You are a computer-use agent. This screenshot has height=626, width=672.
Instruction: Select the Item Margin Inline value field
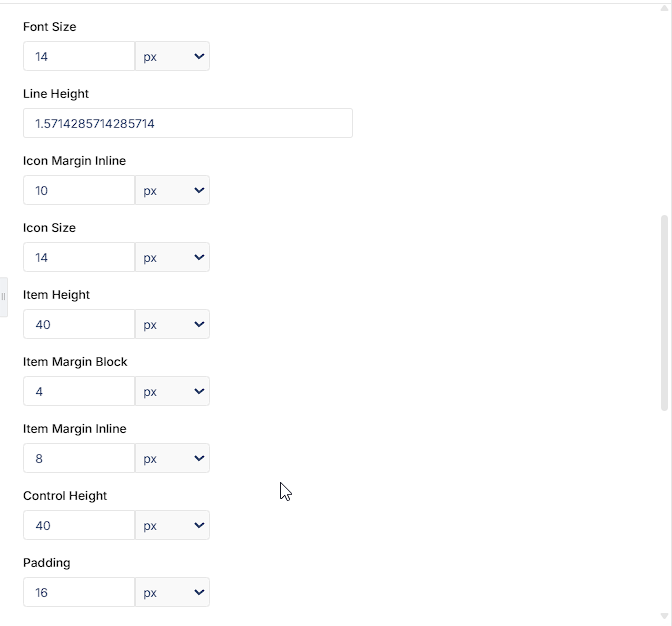(x=79, y=458)
